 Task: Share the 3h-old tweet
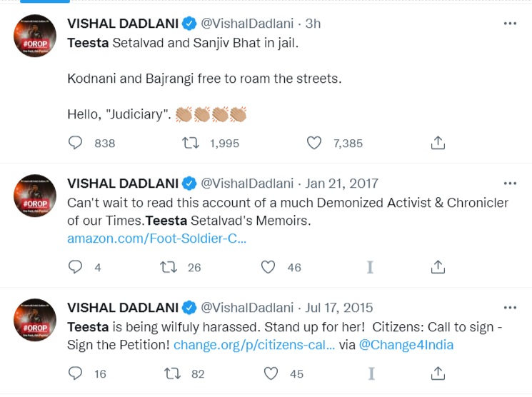[x=438, y=143]
